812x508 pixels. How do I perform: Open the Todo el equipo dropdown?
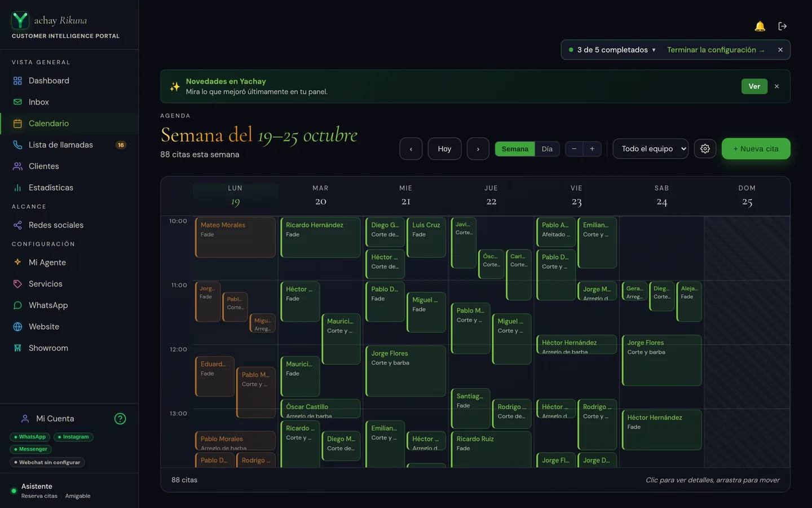651,149
